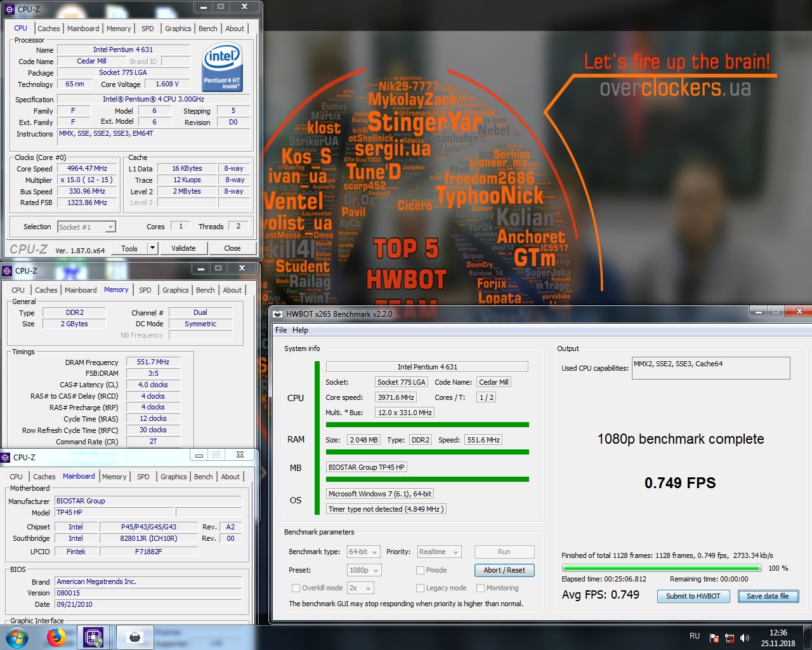Open the Windows Start menu orb
Viewport: 812px width, 650px height.
click(17, 637)
